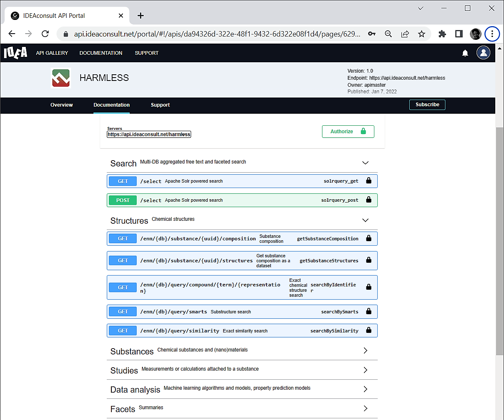Click the green Authorize button

pyautogui.click(x=348, y=132)
